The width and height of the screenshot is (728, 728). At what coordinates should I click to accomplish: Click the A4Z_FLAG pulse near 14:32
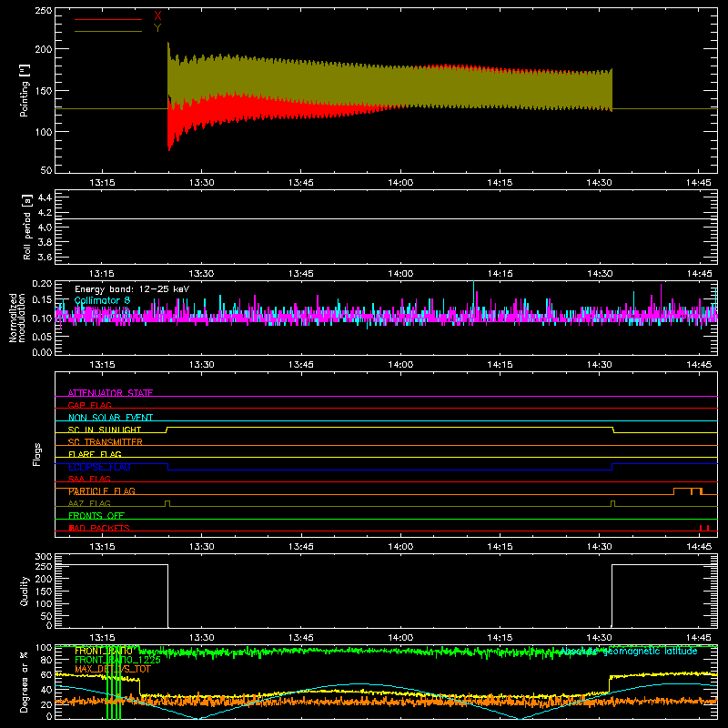(x=612, y=503)
